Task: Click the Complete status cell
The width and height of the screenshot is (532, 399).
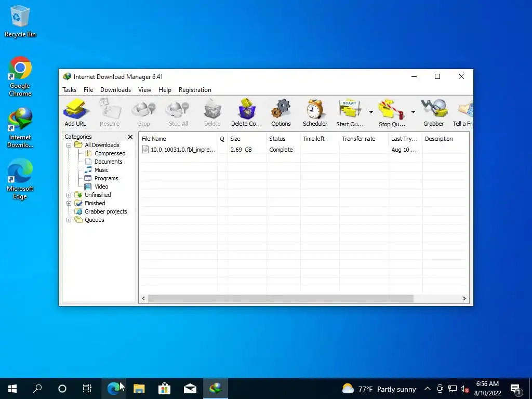Action: [281, 150]
